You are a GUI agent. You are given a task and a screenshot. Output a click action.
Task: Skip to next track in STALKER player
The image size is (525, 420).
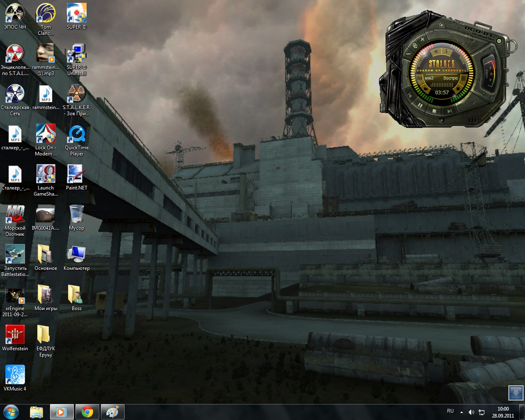450,111
